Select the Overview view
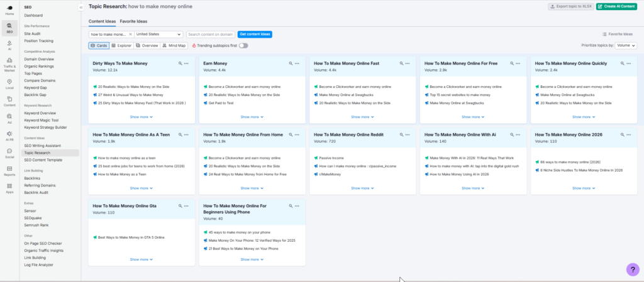 point(147,45)
